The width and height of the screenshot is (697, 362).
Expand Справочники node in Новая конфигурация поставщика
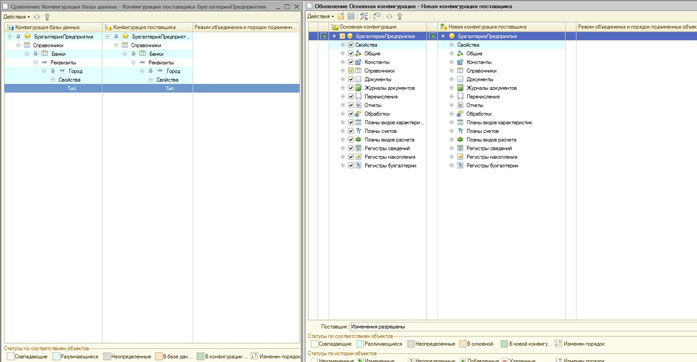tap(452, 71)
